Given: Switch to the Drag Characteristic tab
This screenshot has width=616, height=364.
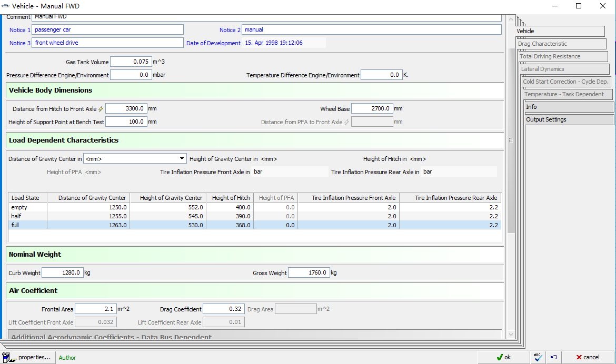Looking at the screenshot, I should point(561,44).
